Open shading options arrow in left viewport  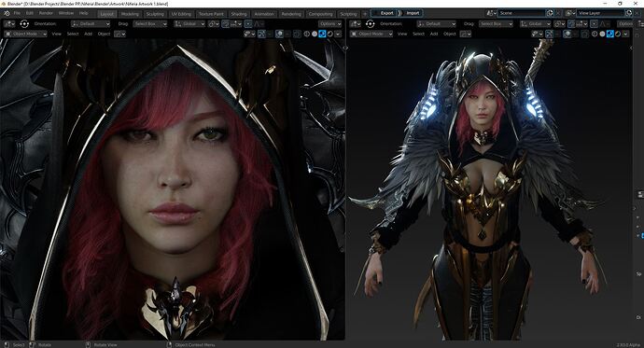pos(338,34)
